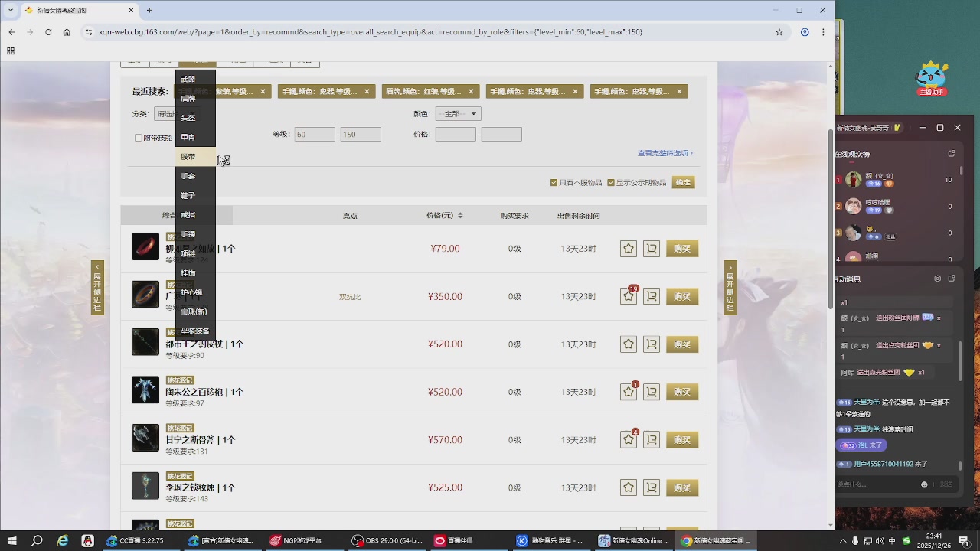
Task: Click the maximum price input field
Action: tap(501, 135)
